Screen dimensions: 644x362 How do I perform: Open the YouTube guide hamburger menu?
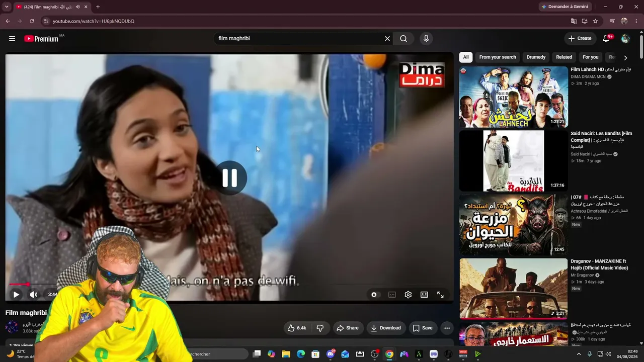tap(12, 39)
